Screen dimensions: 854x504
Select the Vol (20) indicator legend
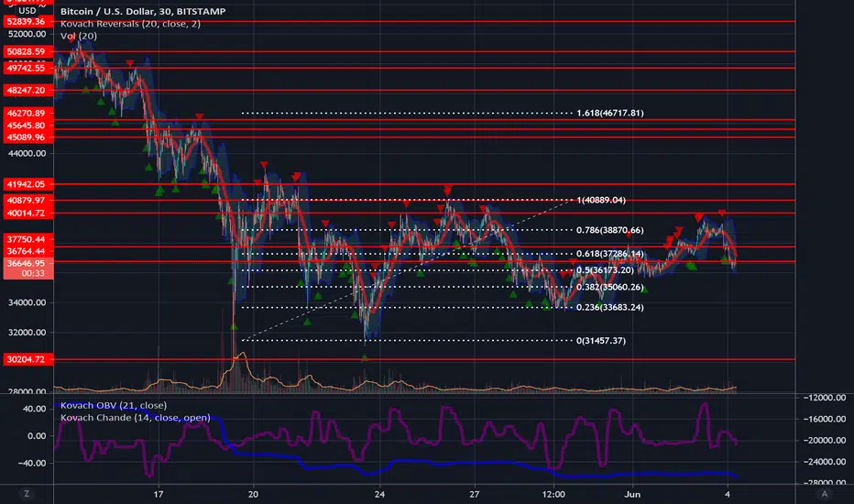click(79, 36)
